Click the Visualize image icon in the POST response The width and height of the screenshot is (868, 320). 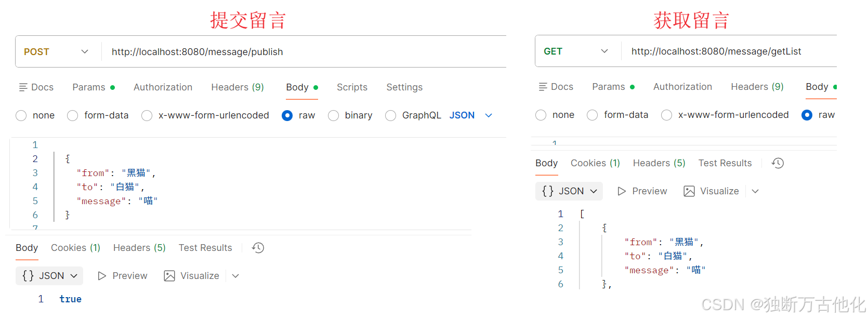coord(169,276)
